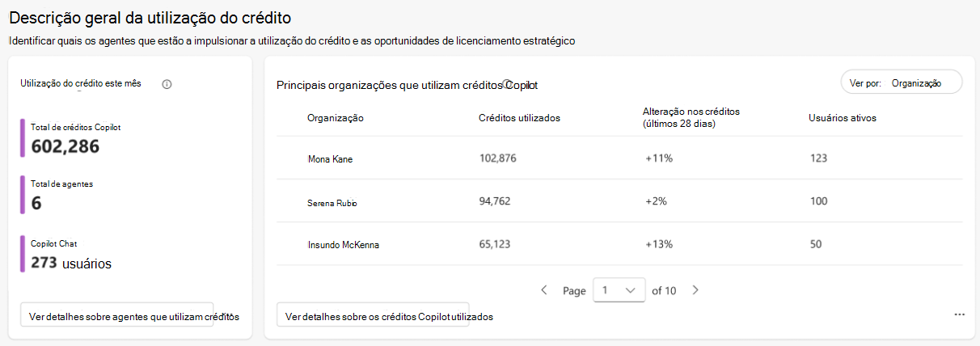The height and width of the screenshot is (346, 980).
Task: Sort by the Organização column header
Action: [x=336, y=118]
